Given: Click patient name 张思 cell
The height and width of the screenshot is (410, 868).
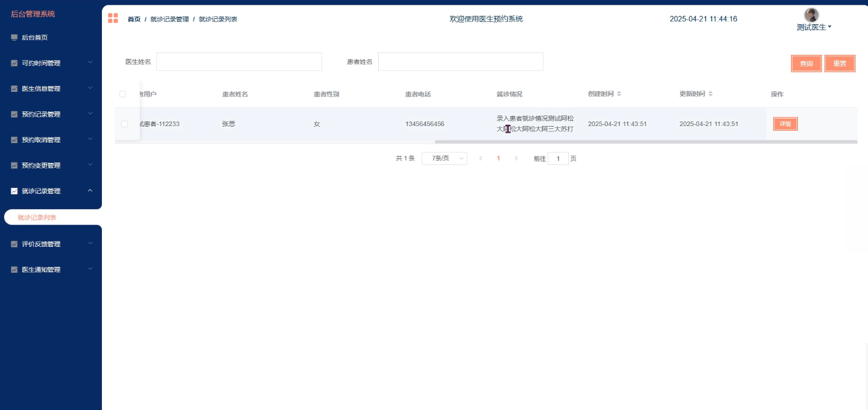Looking at the screenshot, I should click(x=228, y=124).
